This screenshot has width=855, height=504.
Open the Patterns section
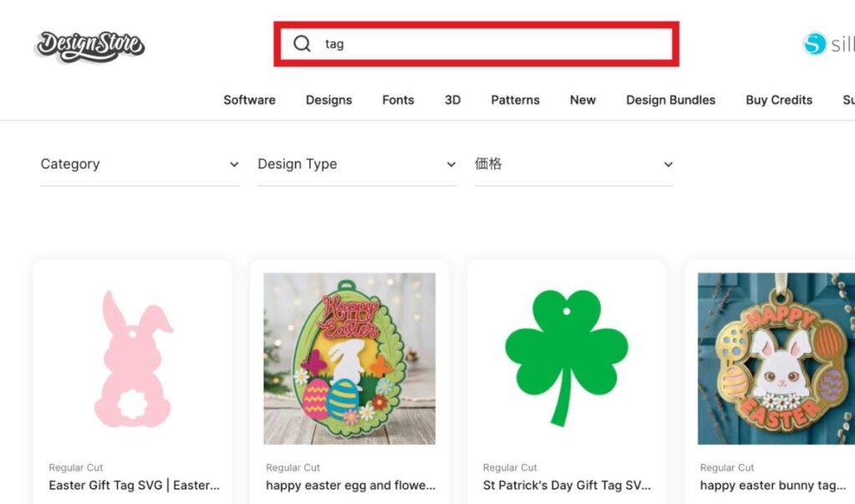pos(514,100)
